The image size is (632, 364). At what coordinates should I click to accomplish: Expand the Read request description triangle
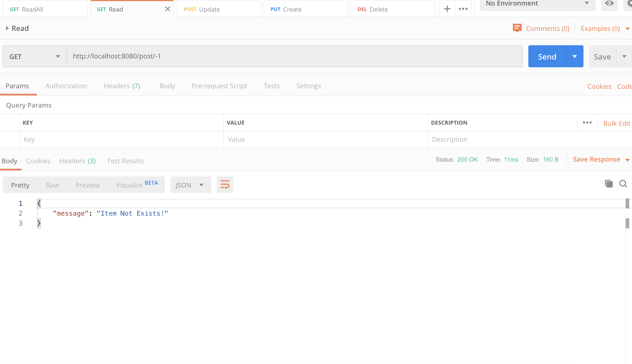coord(7,28)
